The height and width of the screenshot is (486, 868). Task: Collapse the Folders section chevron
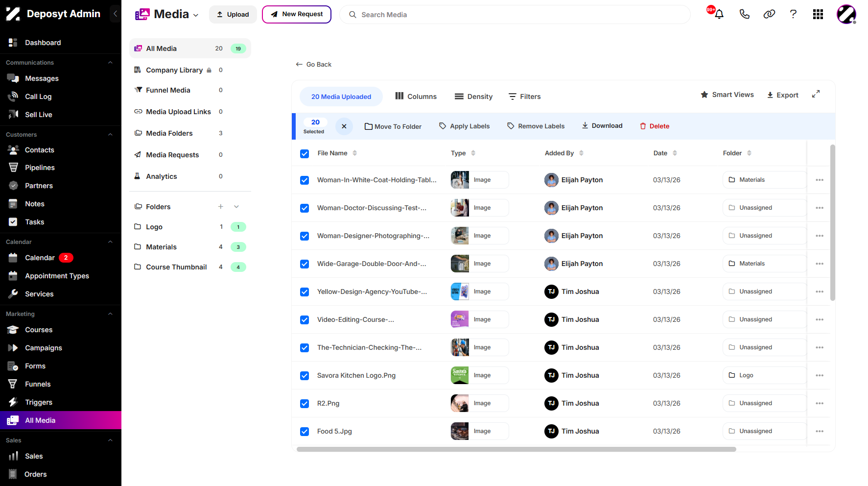point(236,207)
